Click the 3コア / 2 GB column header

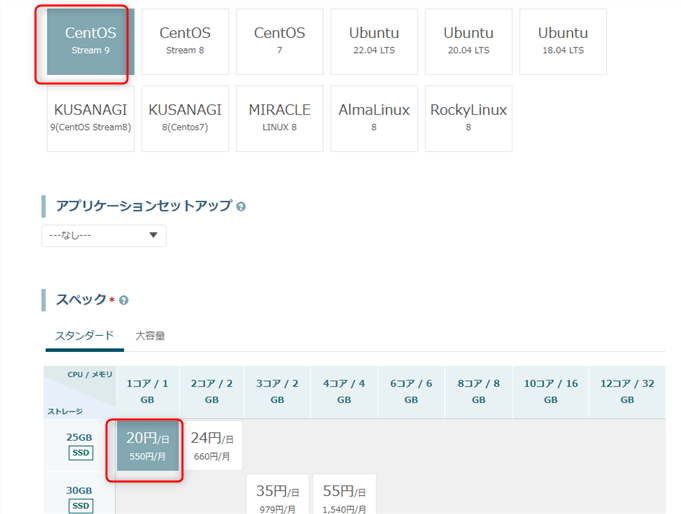pyautogui.click(x=278, y=391)
